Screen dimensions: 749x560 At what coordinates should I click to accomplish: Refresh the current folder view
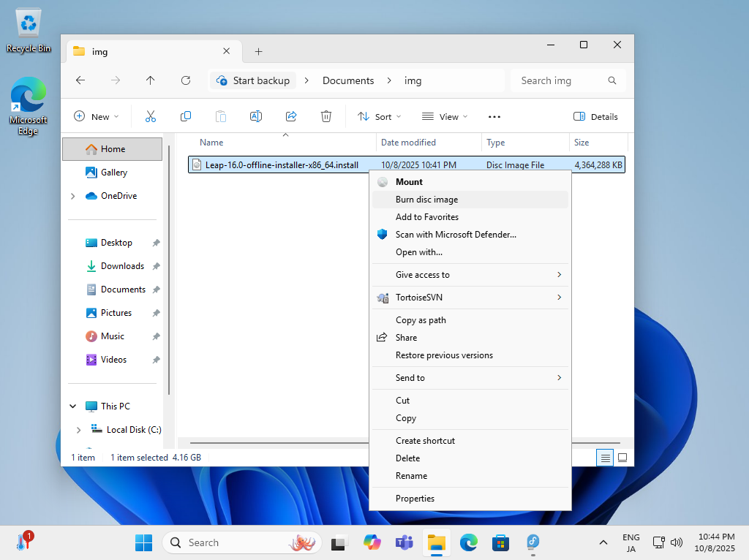[x=186, y=80]
